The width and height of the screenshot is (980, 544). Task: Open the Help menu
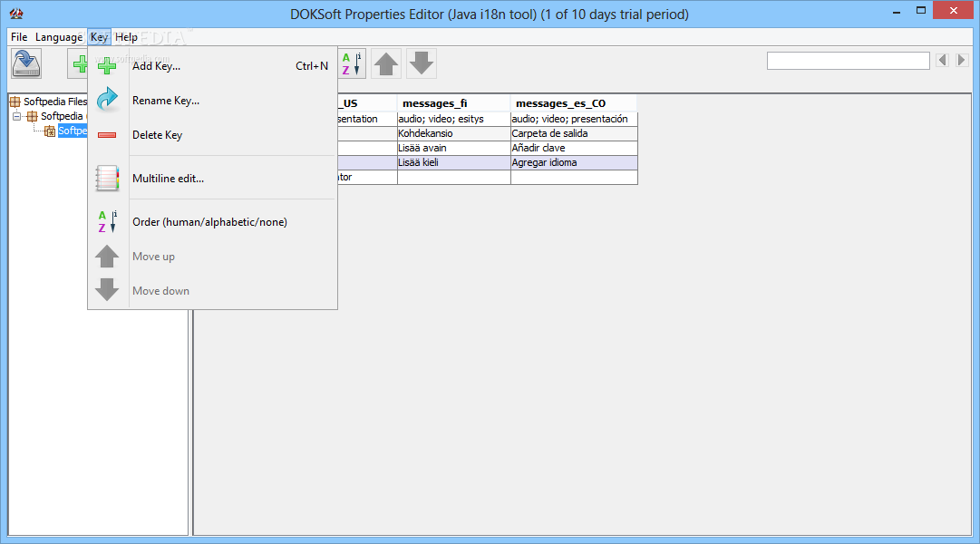(126, 37)
